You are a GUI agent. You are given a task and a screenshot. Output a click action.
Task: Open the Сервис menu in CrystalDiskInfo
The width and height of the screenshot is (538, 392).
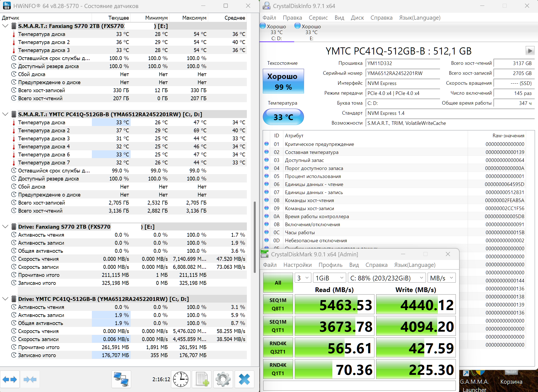click(x=318, y=18)
